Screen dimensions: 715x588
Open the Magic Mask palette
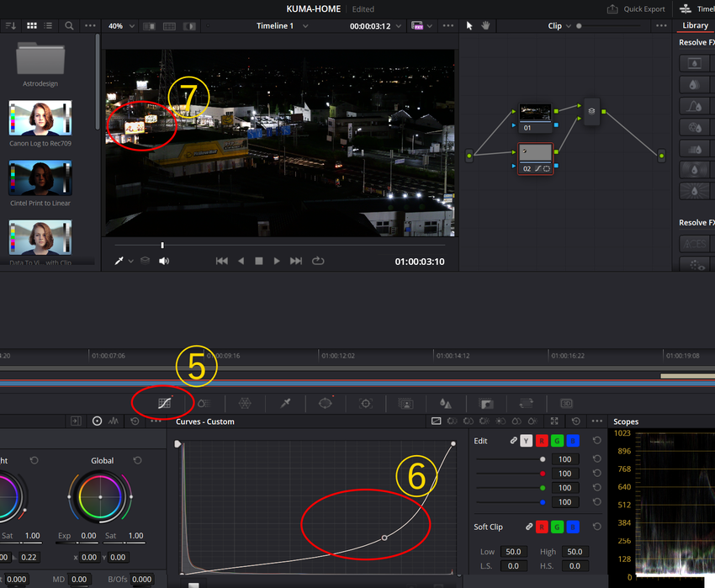click(405, 403)
